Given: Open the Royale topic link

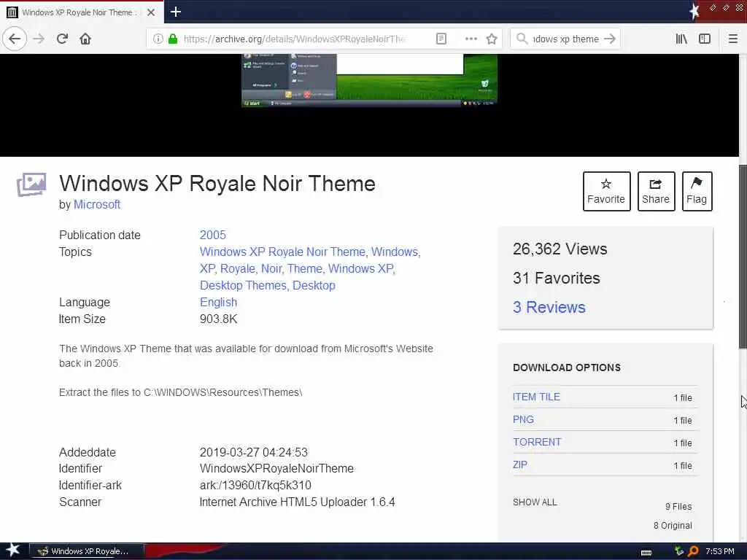Looking at the screenshot, I should 237,268.
